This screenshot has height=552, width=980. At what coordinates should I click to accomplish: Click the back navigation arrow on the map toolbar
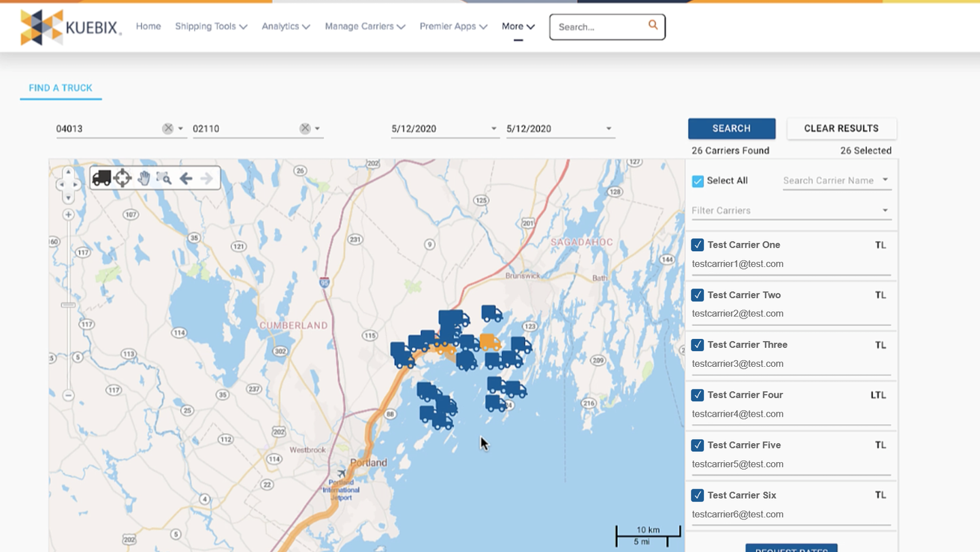[x=185, y=178]
